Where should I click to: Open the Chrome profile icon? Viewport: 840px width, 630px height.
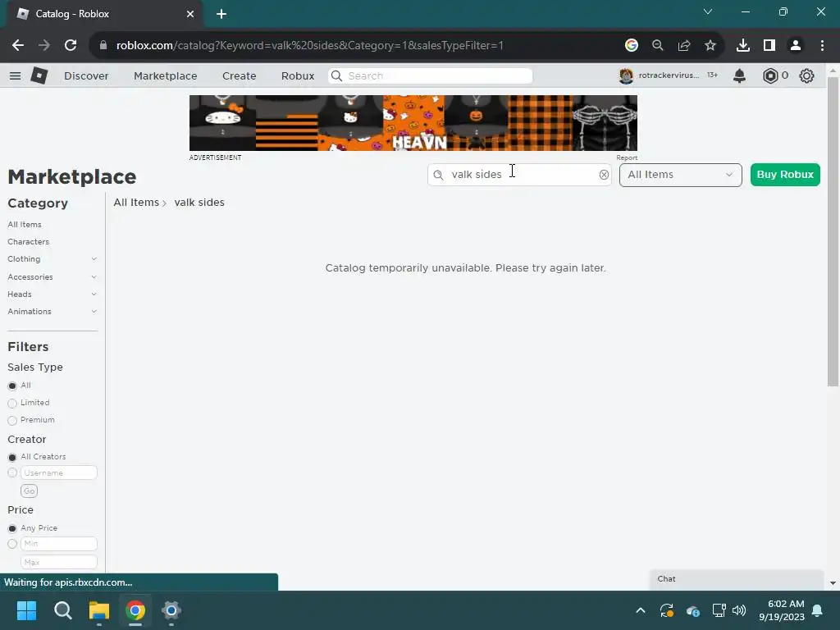(796, 46)
